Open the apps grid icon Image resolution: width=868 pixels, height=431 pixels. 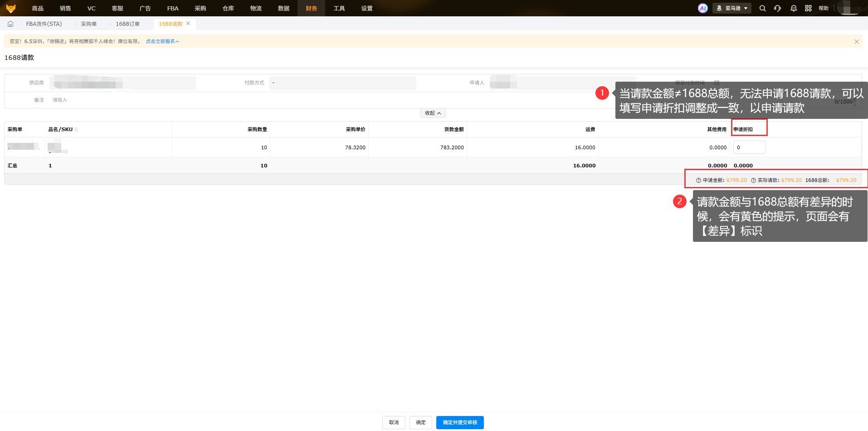pyautogui.click(x=808, y=8)
